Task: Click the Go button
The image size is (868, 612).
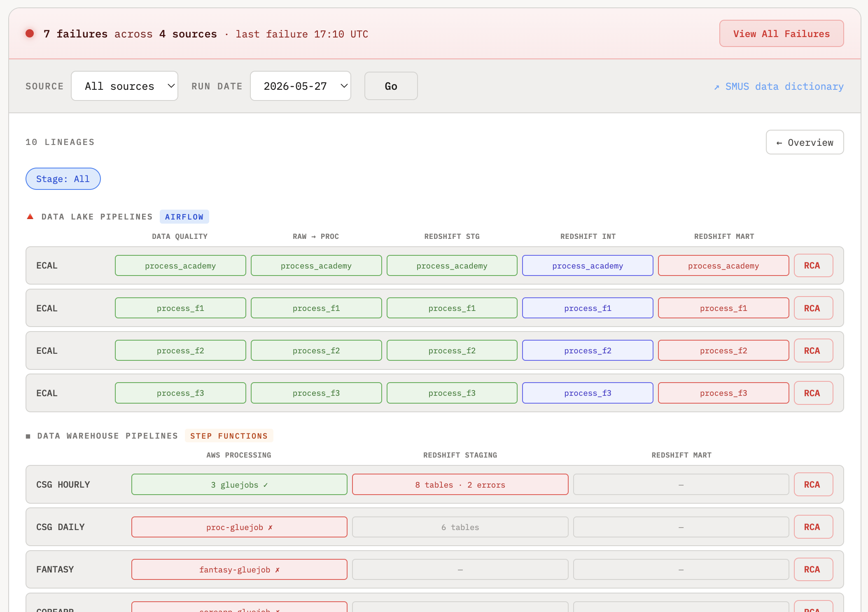Action: (x=391, y=86)
